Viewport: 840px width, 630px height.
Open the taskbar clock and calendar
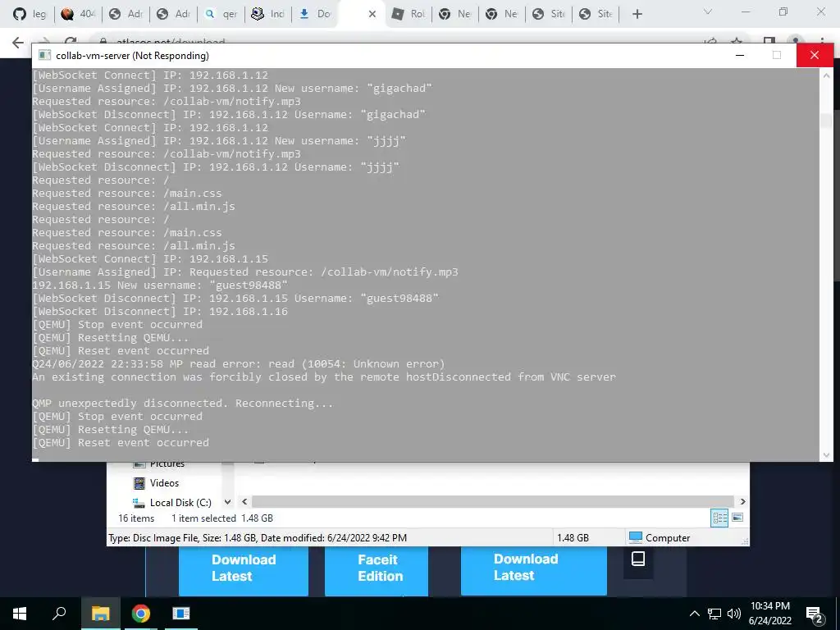click(769, 614)
